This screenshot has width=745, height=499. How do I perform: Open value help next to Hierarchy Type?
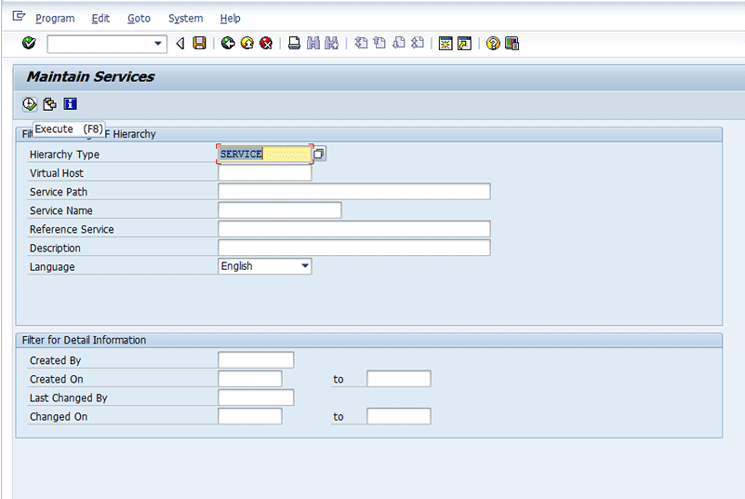[x=319, y=154]
